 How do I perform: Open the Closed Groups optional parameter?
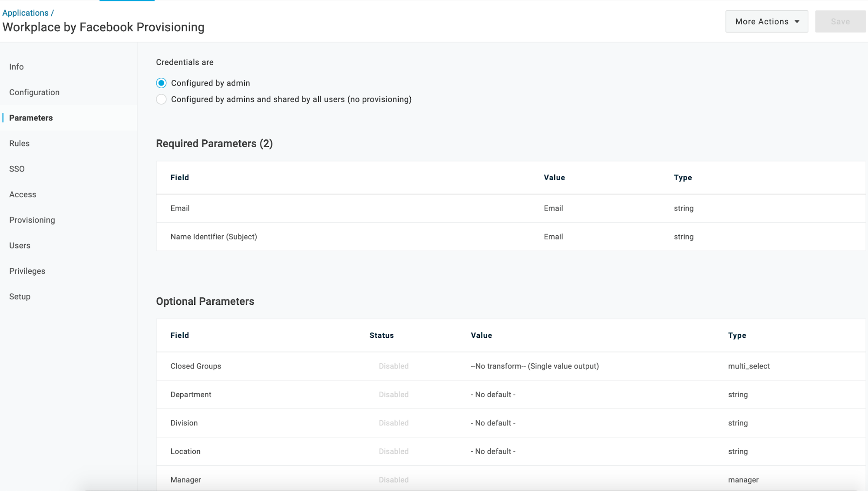(x=511, y=366)
